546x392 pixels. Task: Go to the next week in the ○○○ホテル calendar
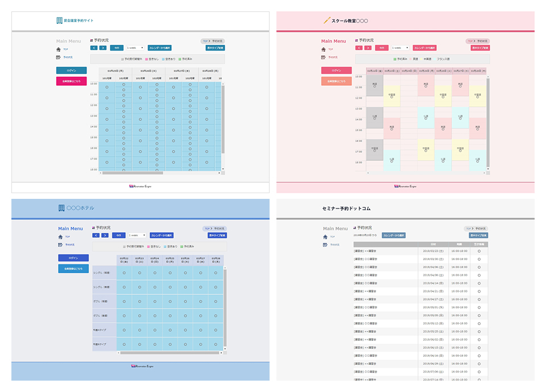105,235
